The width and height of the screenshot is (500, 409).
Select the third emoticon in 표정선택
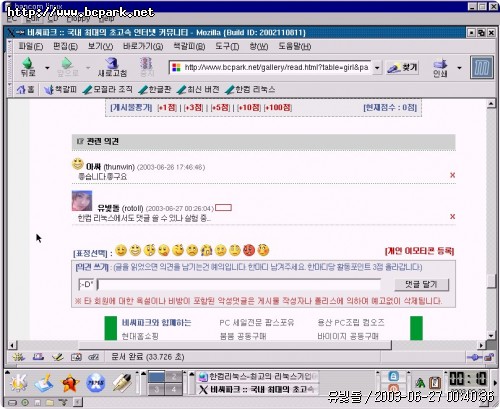point(150,250)
